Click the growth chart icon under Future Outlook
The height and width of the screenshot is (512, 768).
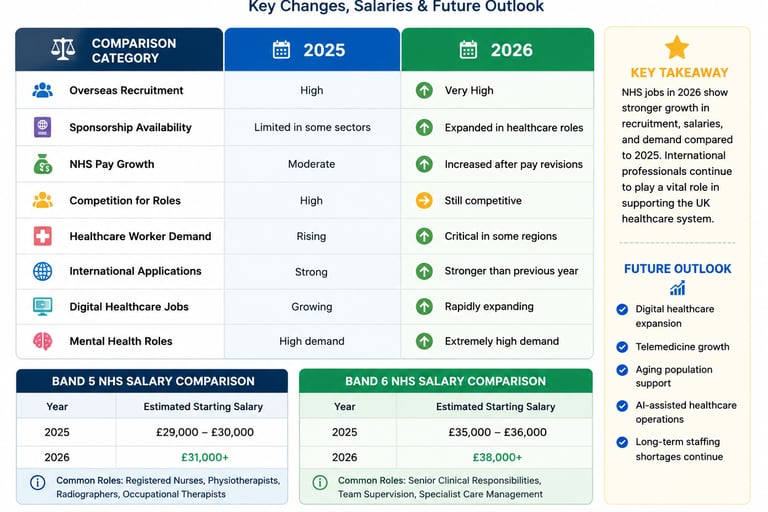[x=677, y=288]
